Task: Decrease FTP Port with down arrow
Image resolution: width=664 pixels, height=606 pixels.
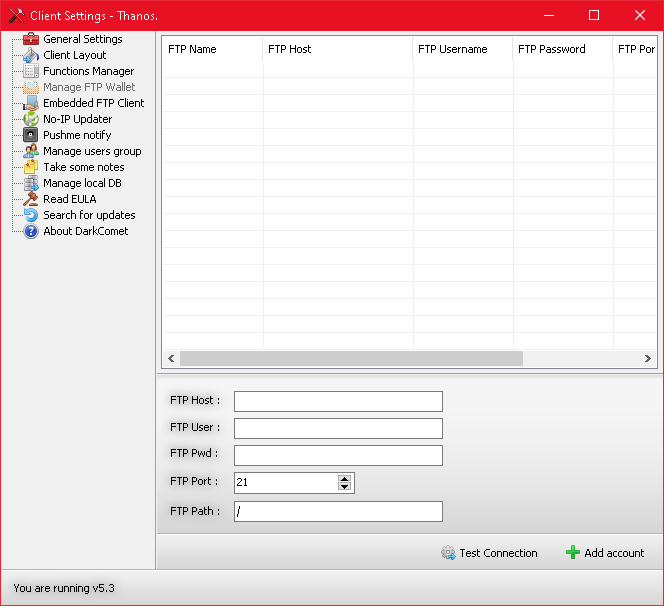Action: point(345,487)
